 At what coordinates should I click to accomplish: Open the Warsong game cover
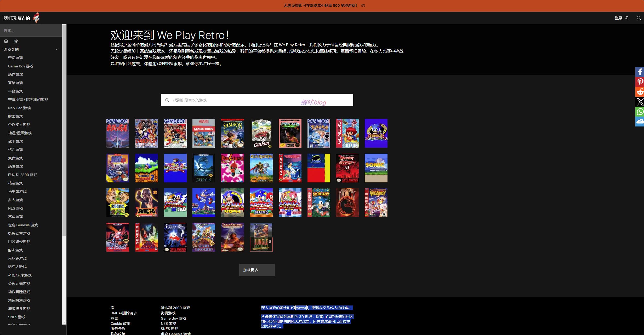(x=261, y=168)
